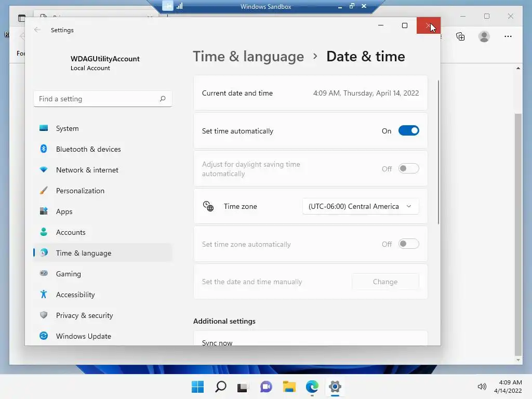Toggle Set time zone automatically switch
532x399 pixels.
(x=408, y=244)
